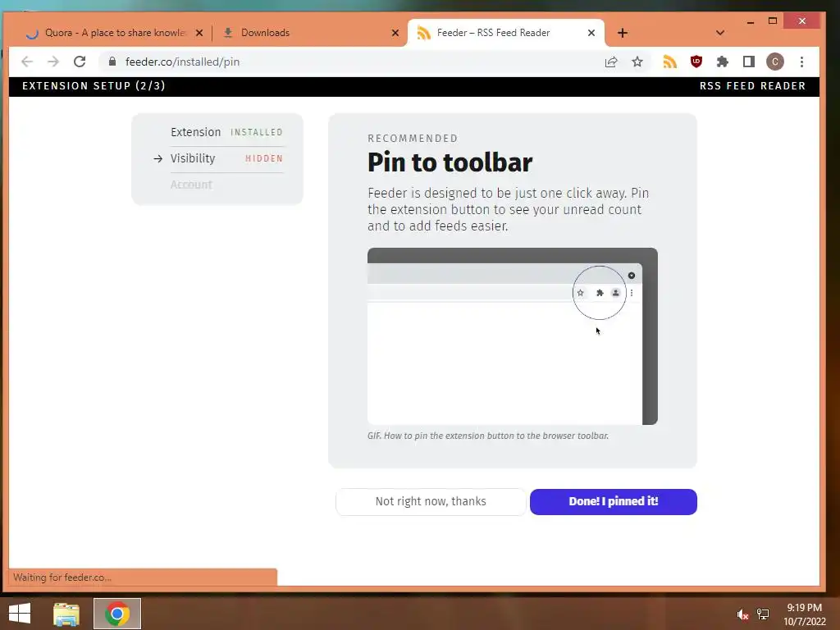Click the EXTENSION SETUP (2/3) header text
The width and height of the screenshot is (840, 630).
coord(94,85)
